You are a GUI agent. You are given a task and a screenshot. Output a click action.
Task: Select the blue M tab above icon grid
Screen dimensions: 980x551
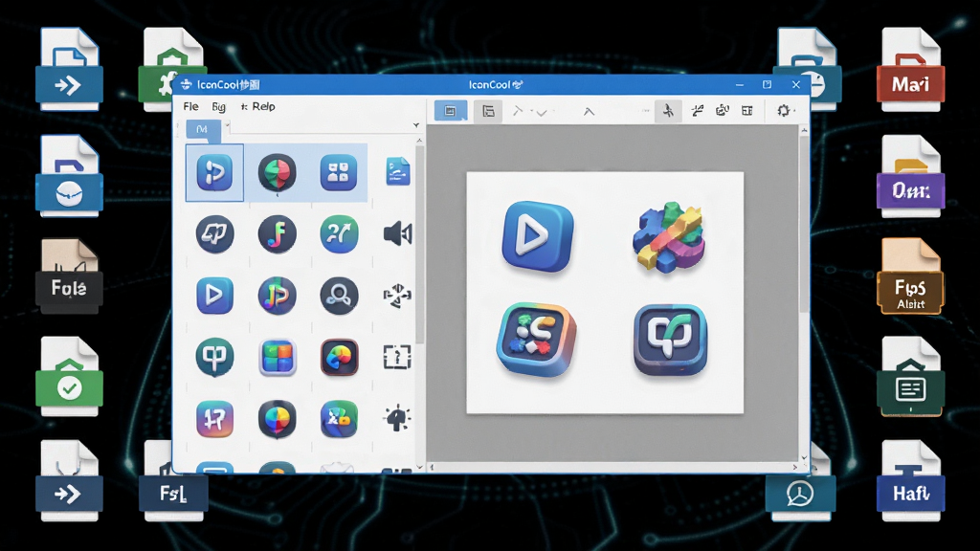(x=203, y=129)
